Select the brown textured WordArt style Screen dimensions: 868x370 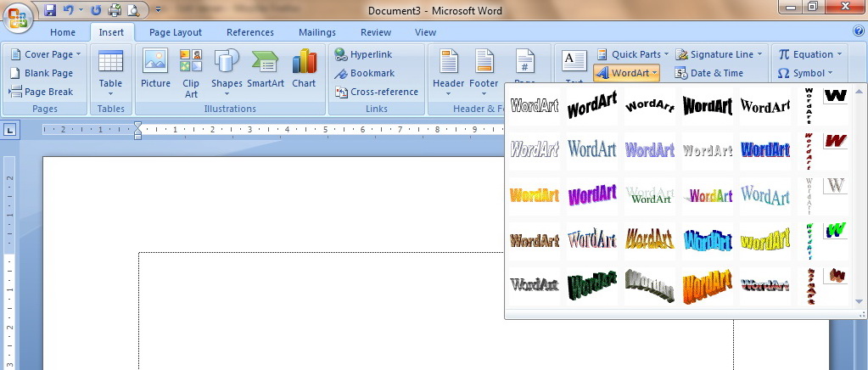[x=535, y=240]
